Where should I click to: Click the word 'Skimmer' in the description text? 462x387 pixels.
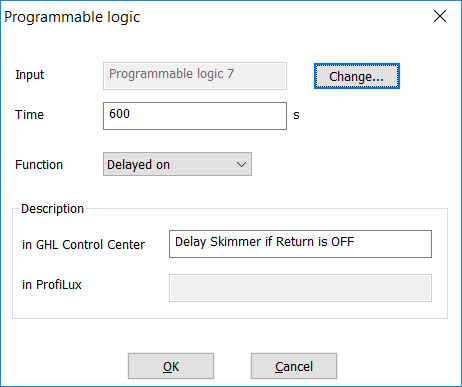(x=236, y=241)
